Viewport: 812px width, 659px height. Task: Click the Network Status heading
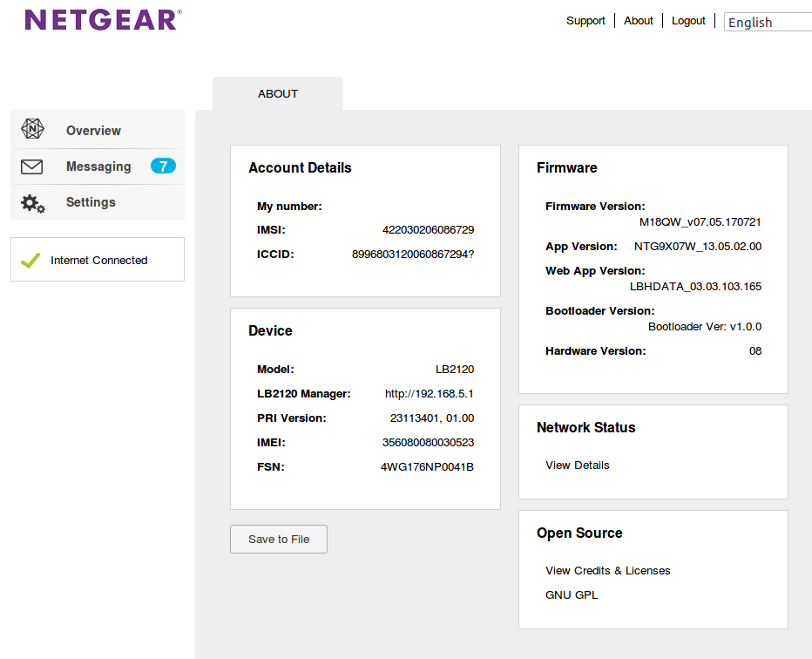tap(586, 427)
